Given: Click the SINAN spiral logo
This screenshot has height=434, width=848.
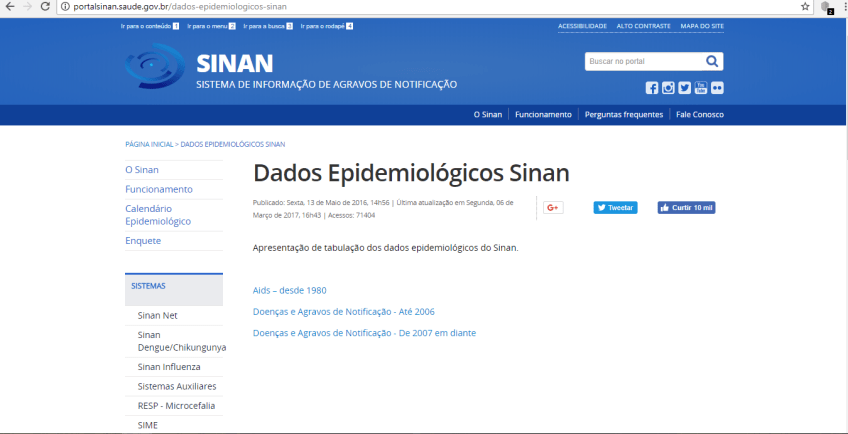Looking at the screenshot, I should click(154, 67).
